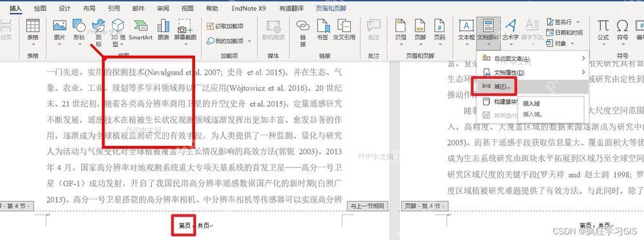Insert a symbol with 符号 omega icon
644x240 pixels.
point(623,26)
